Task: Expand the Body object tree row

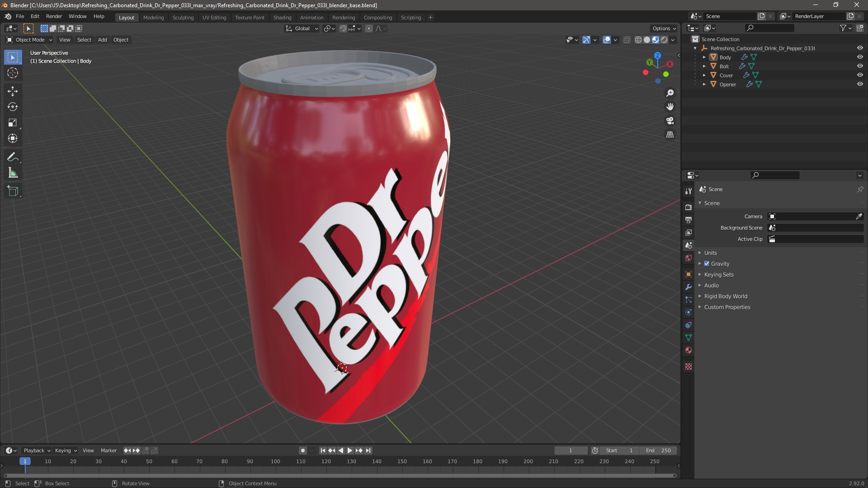Action: pos(704,57)
